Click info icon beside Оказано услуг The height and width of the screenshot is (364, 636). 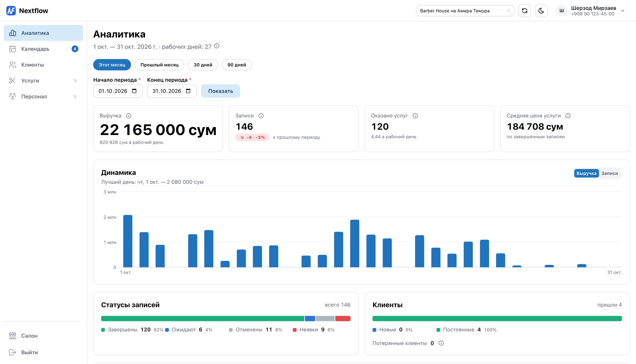pos(415,116)
